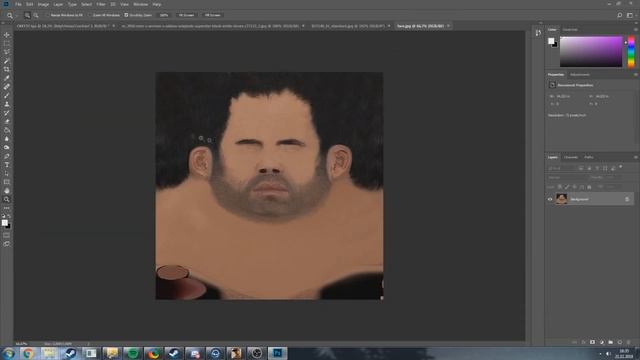Select the Blur tool
This screenshot has height=360, width=640.
tap(7, 139)
